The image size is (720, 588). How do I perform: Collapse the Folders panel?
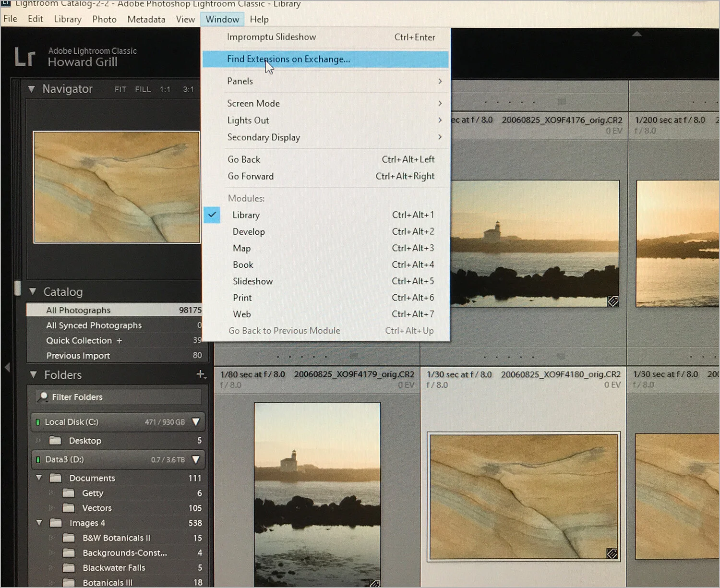tap(33, 374)
